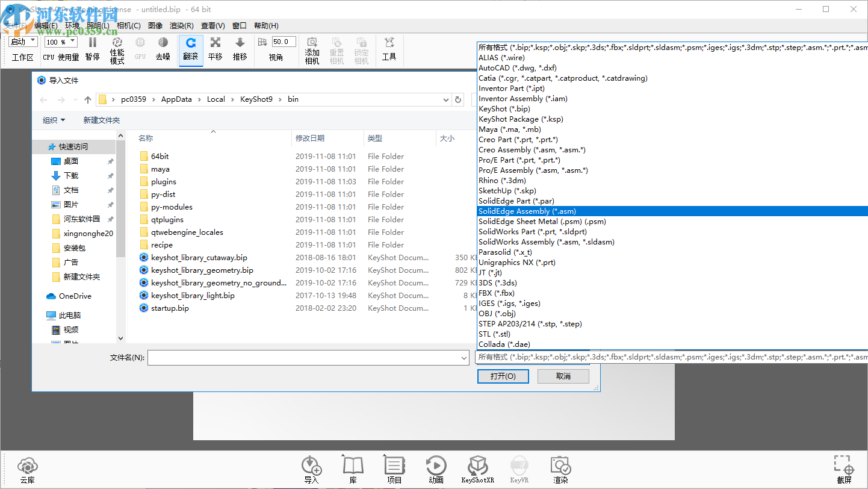Screen dimensions: 868x489
Task: Launch the KeyShotXR wizard icon
Action: tap(477, 468)
